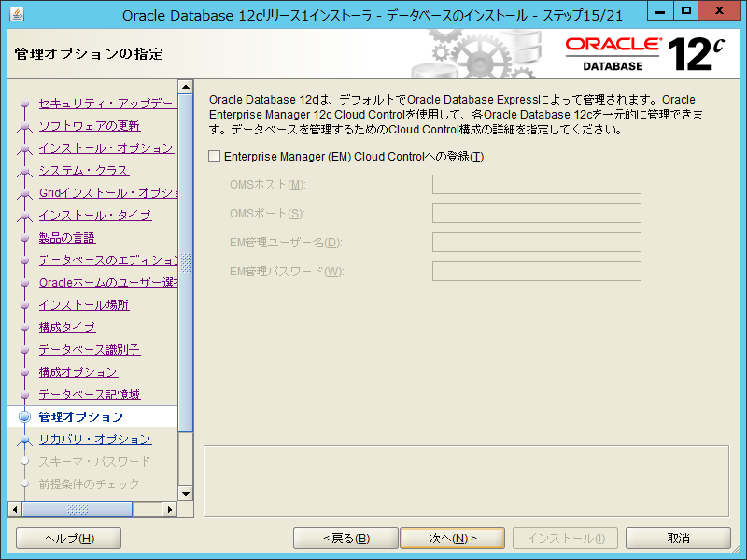This screenshot has width=747, height=560.
Task: Enable Enterprise Manager Cloud Control registration checkbox
Action: [x=215, y=157]
